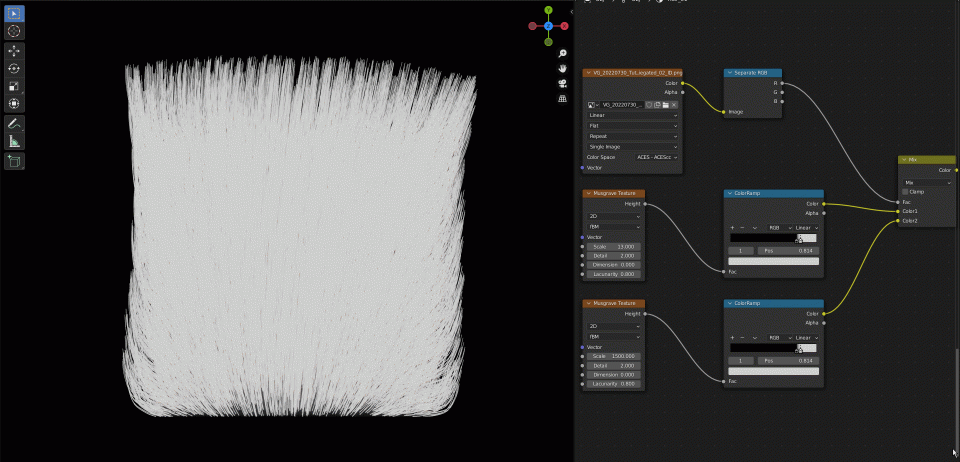Toggle camera view with the camera icon

(x=562, y=83)
